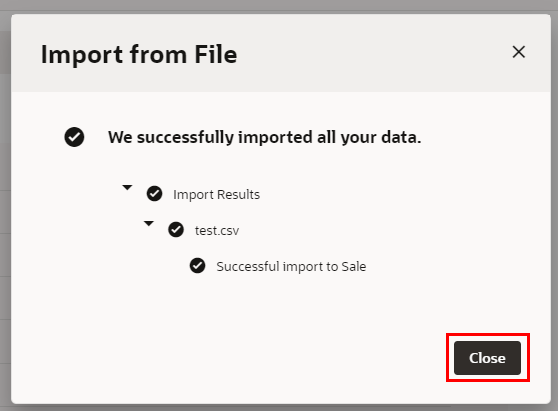Image resolution: width=558 pixels, height=411 pixels.
Task: Click the dark Close button
Action: coord(487,358)
